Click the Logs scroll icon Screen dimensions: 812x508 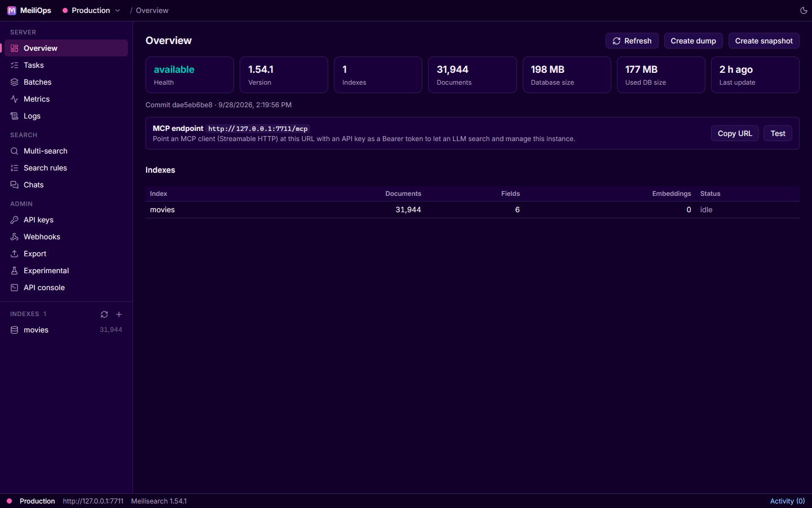click(x=15, y=116)
